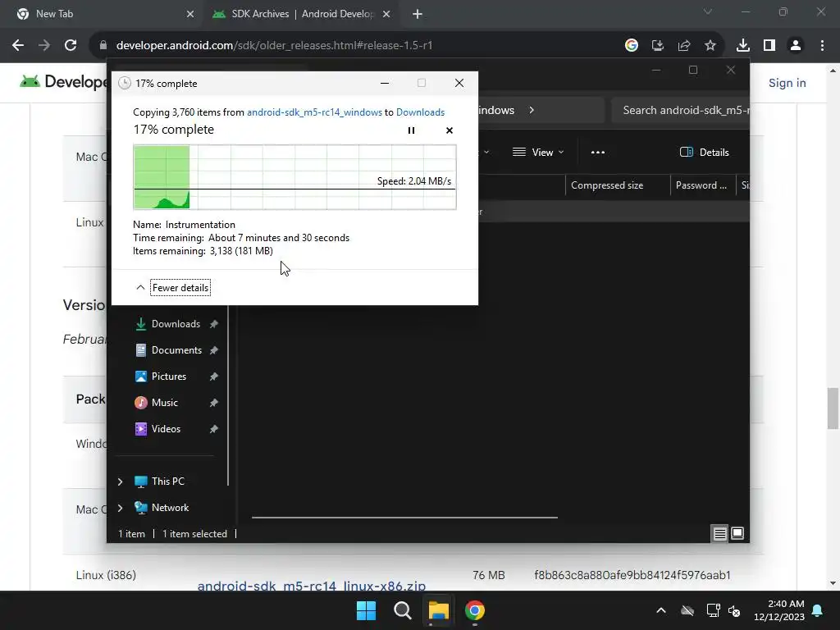Screen dimensions: 840x630
Task: Cancel the copy with the small X
Action: coord(449,130)
